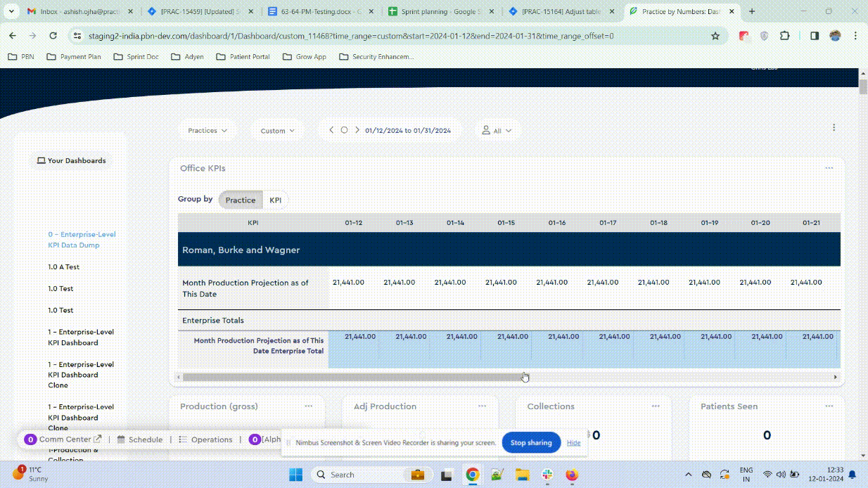
Task: Click Your Dashboards heading
Action: tap(72, 160)
